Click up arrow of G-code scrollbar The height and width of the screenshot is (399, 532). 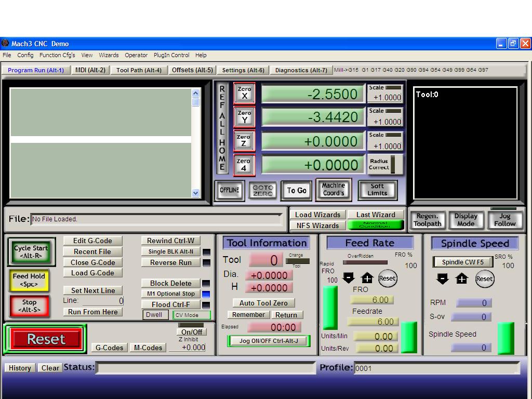pyautogui.click(x=195, y=94)
